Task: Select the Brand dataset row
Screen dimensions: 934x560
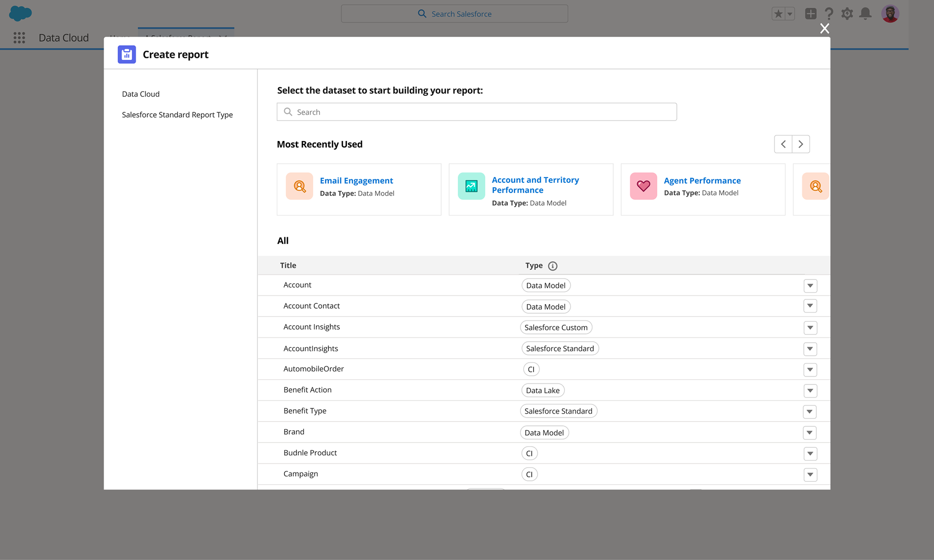Action: point(544,432)
